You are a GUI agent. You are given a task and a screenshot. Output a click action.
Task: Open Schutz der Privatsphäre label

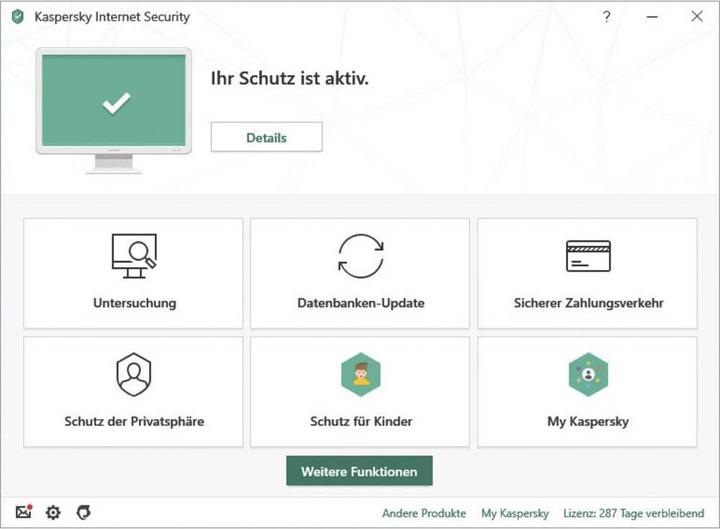tap(134, 422)
